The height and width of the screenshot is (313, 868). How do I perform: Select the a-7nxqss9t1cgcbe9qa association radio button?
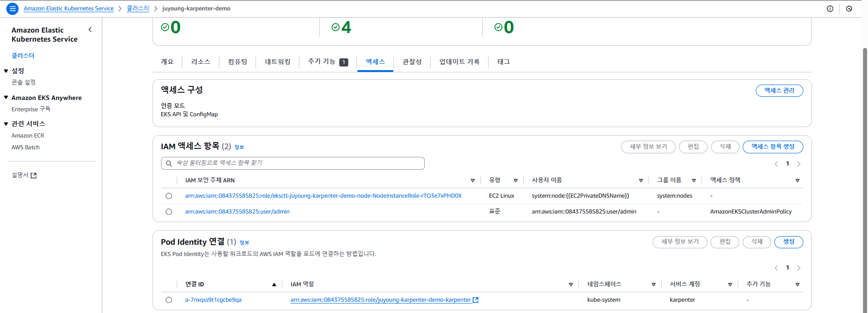[169, 300]
